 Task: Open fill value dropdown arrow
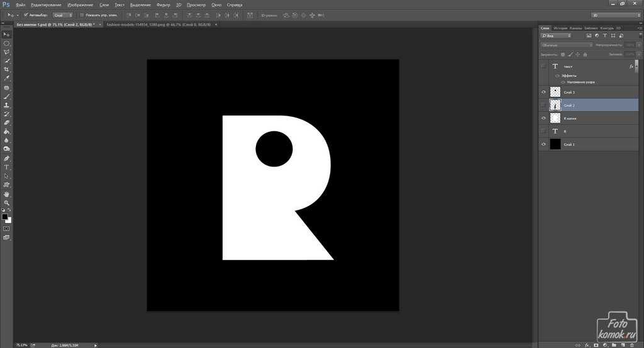[638, 54]
